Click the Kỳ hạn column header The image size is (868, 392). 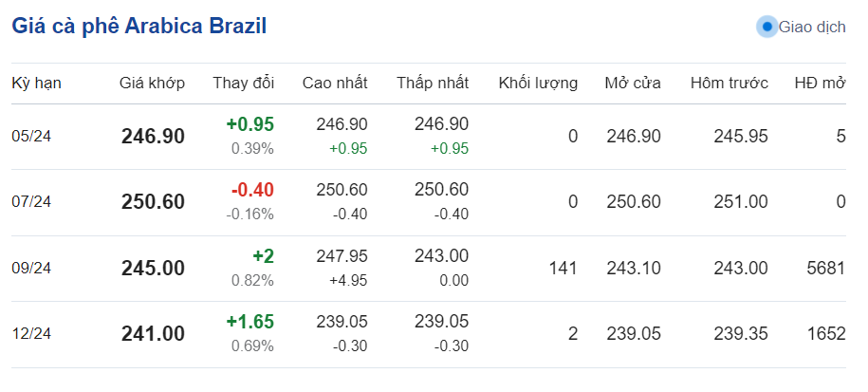pyautogui.click(x=36, y=84)
